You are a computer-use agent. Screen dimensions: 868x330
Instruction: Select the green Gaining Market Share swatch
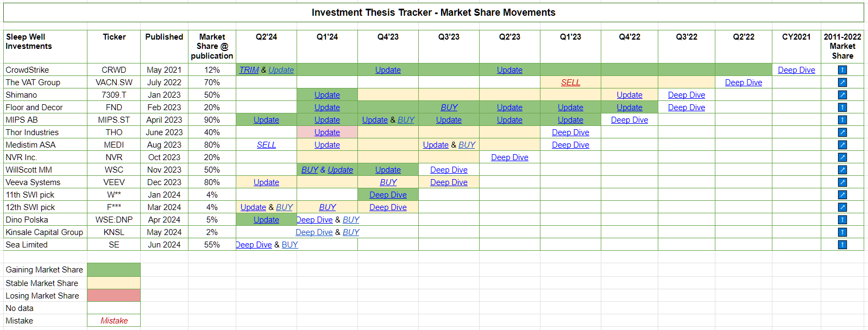tap(114, 270)
